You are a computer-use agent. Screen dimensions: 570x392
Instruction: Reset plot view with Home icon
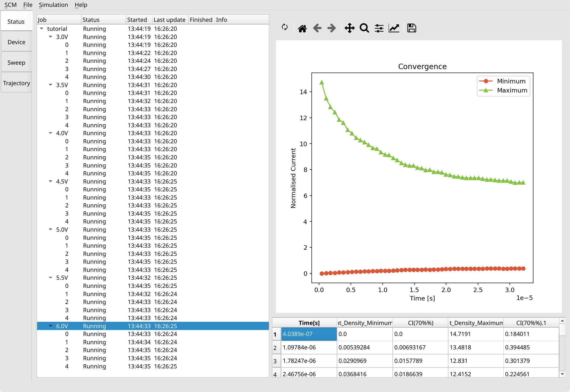click(x=302, y=28)
